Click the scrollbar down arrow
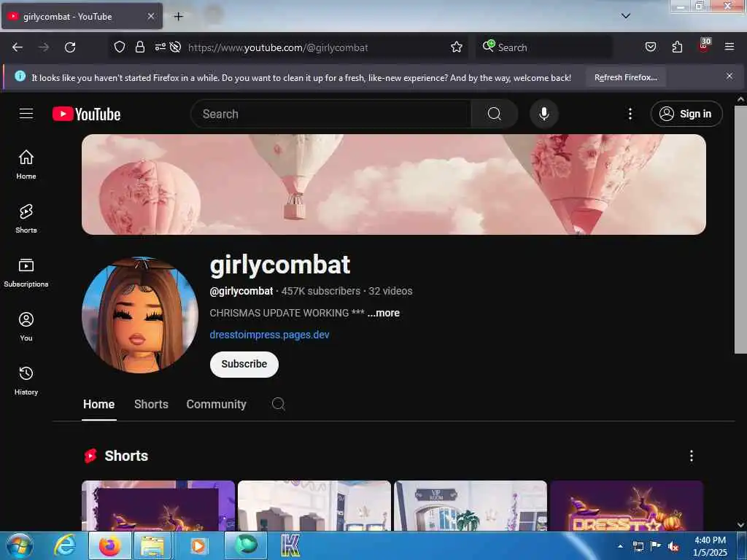The width and height of the screenshot is (747, 560). point(740,525)
